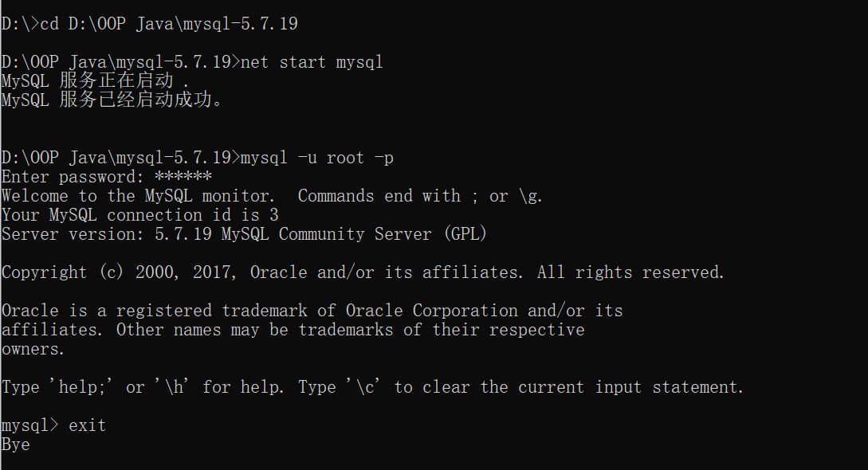Click the "Type 'help;'" hint text
The width and height of the screenshot is (868, 470).
coord(62,387)
